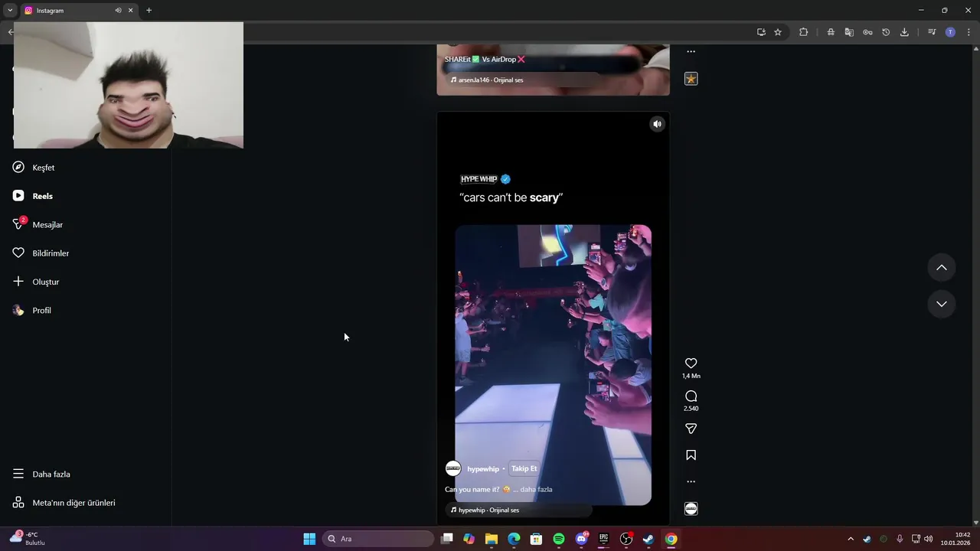Screen dimensions: 980x551
Task: Toggle sound on the hypewhip reel
Action: pos(657,124)
